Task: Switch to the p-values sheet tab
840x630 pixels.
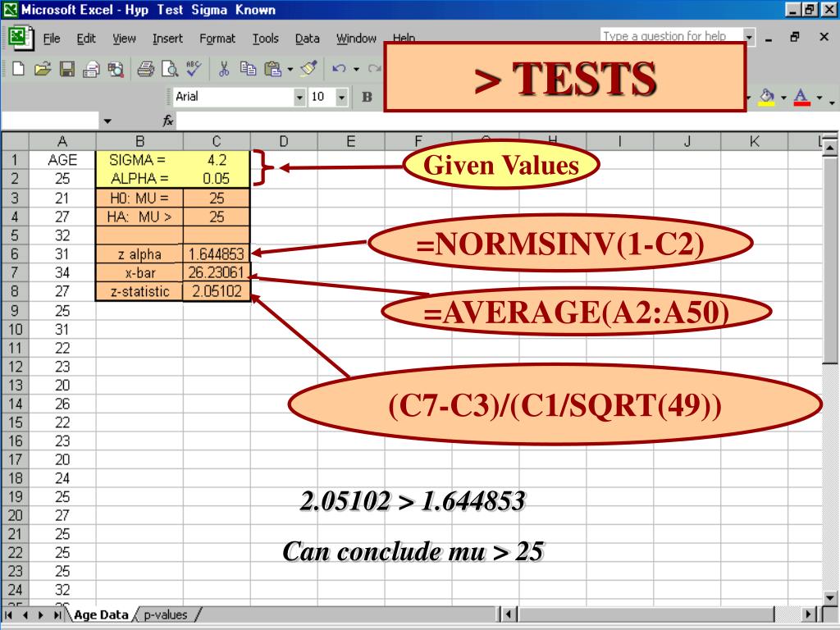Action: tap(166, 614)
